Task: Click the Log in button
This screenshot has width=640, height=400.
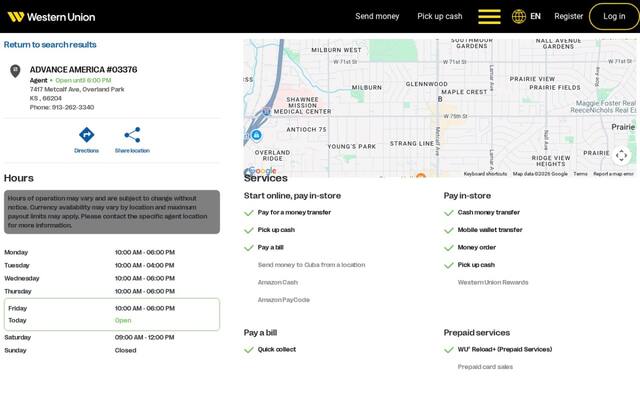Action: 614,16
